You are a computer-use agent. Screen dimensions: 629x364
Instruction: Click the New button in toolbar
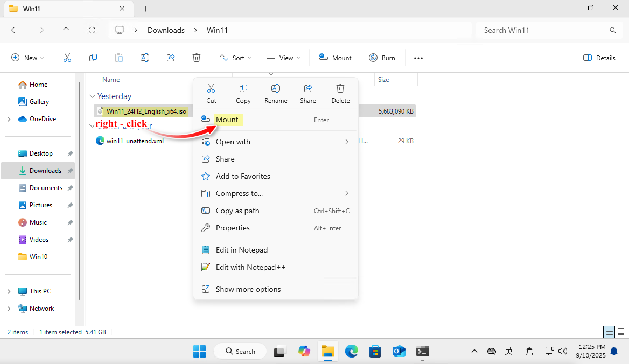coord(28,58)
